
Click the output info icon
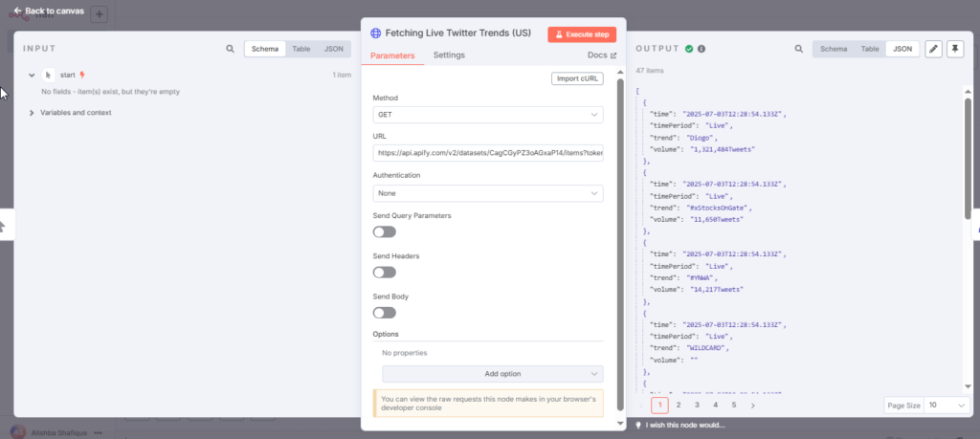click(x=702, y=49)
